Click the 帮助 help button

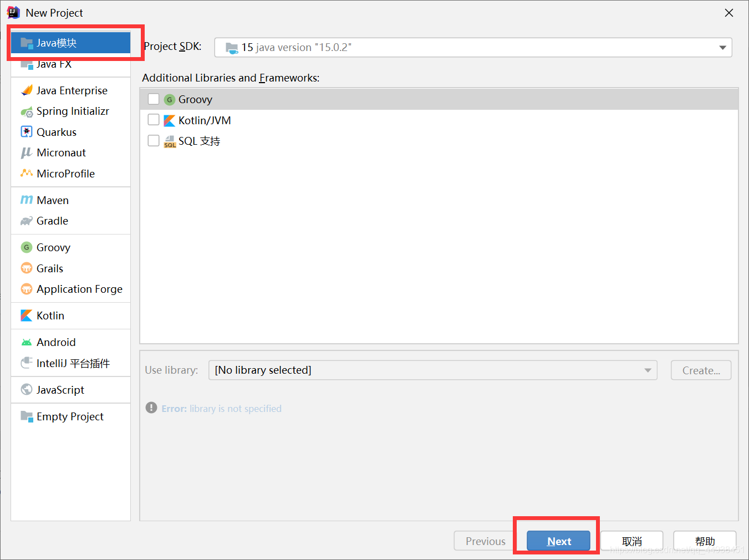(x=705, y=541)
